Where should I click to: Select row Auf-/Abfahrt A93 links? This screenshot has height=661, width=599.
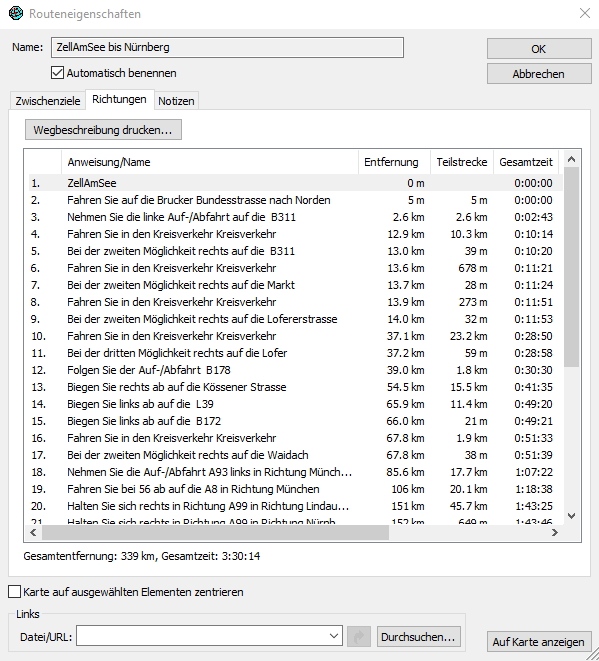click(295, 472)
